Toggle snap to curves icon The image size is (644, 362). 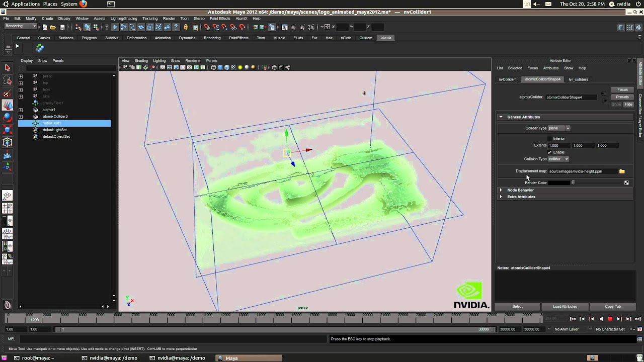coord(217,27)
